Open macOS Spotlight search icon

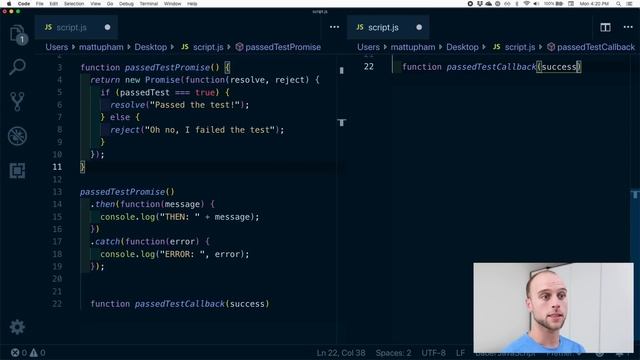(x=619, y=4)
